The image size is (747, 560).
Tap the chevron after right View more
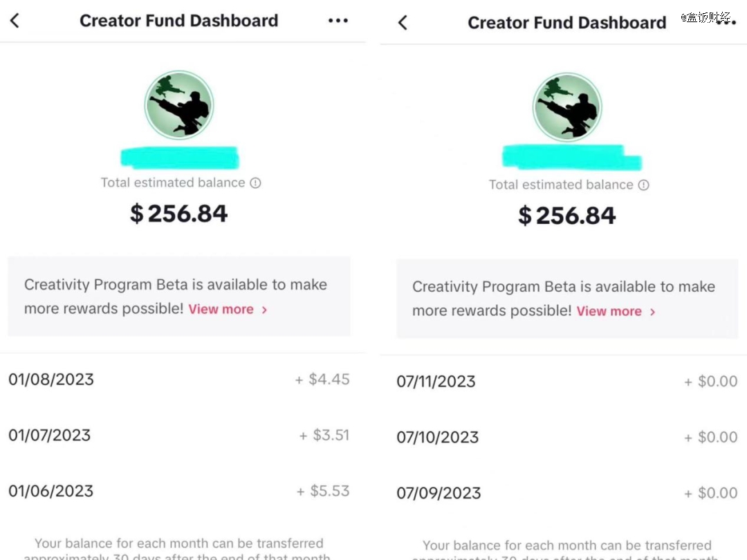tap(653, 311)
